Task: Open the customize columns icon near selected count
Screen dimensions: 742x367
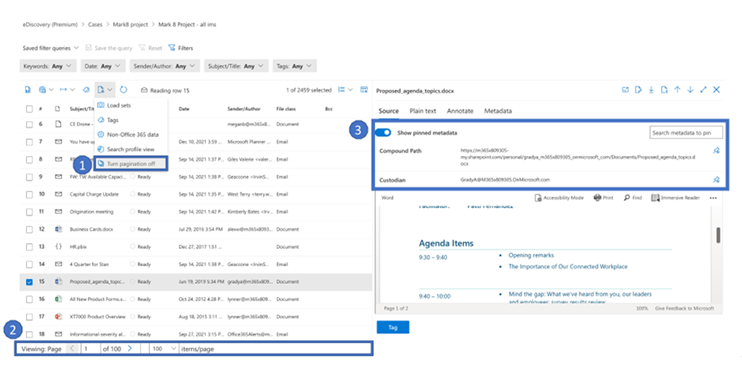Action: pos(364,90)
